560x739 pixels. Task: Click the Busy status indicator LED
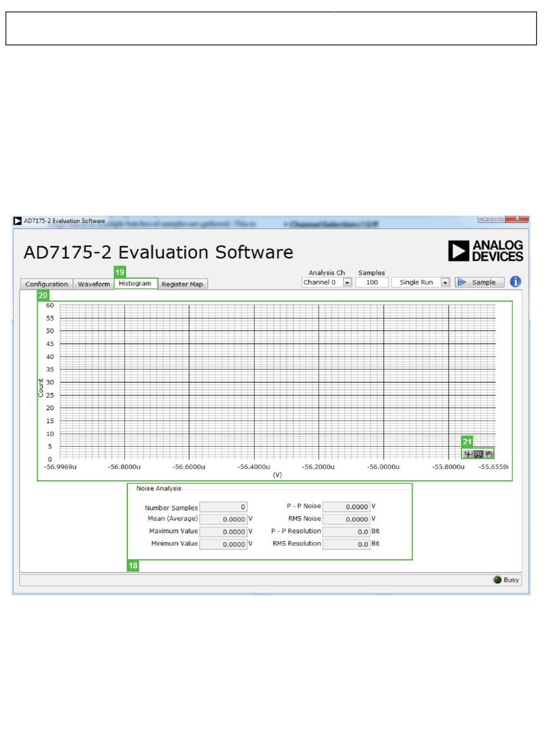pos(498,580)
